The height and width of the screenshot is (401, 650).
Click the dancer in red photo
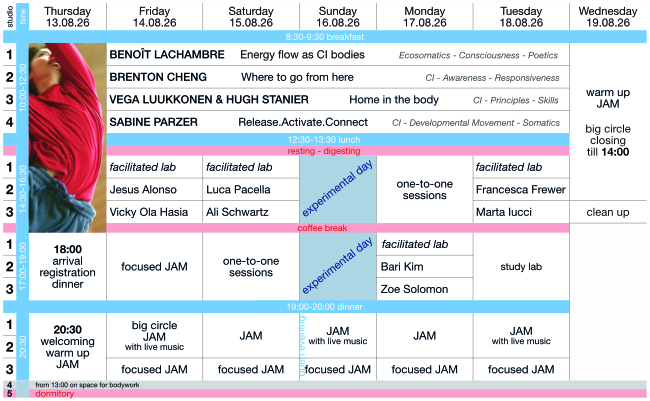click(x=68, y=138)
